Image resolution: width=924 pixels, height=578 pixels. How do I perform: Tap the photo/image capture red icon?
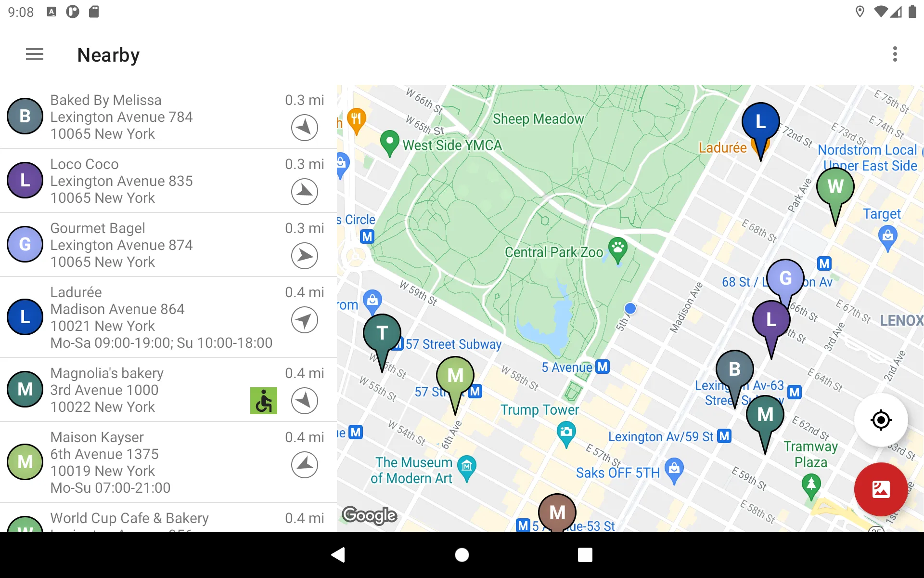click(x=881, y=489)
